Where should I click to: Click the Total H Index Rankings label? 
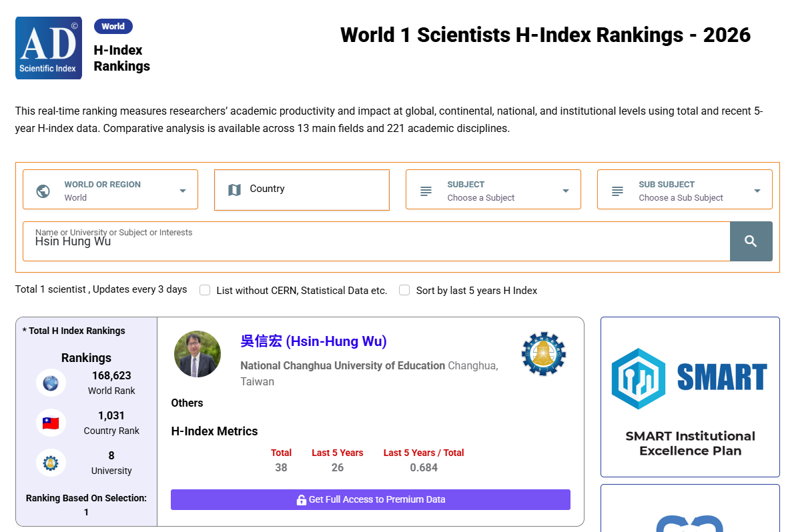[x=74, y=331]
